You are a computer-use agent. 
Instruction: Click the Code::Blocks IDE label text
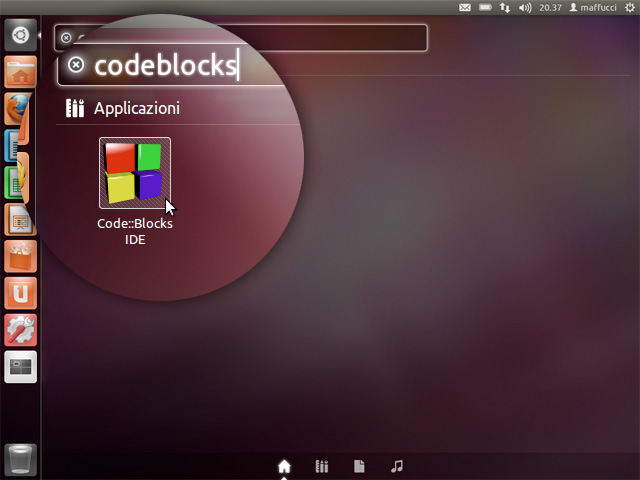135,231
